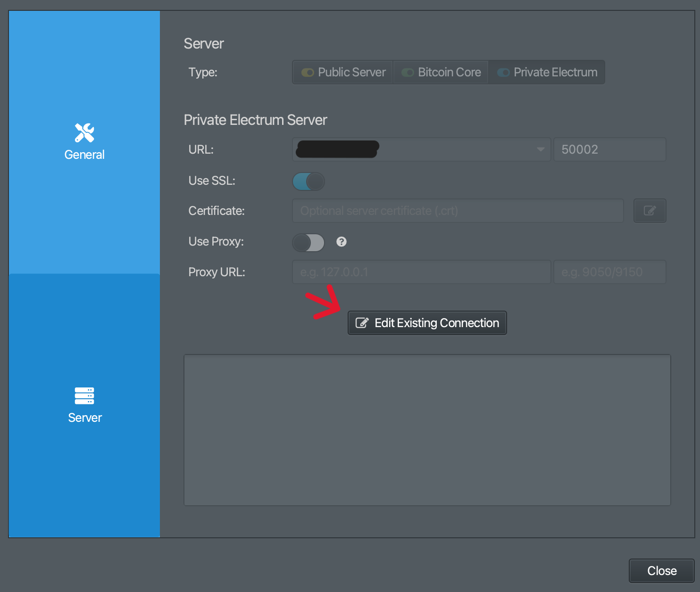Select the Bitcoin Core server type
The height and width of the screenshot is (592, 700).
pyautogui.click(x=441, y=72)
